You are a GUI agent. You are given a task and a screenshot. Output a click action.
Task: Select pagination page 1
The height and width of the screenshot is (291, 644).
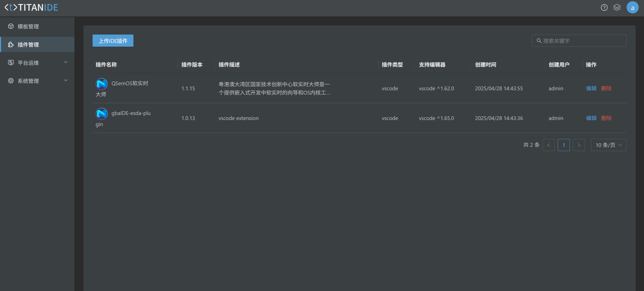click(x=564, y=145)
